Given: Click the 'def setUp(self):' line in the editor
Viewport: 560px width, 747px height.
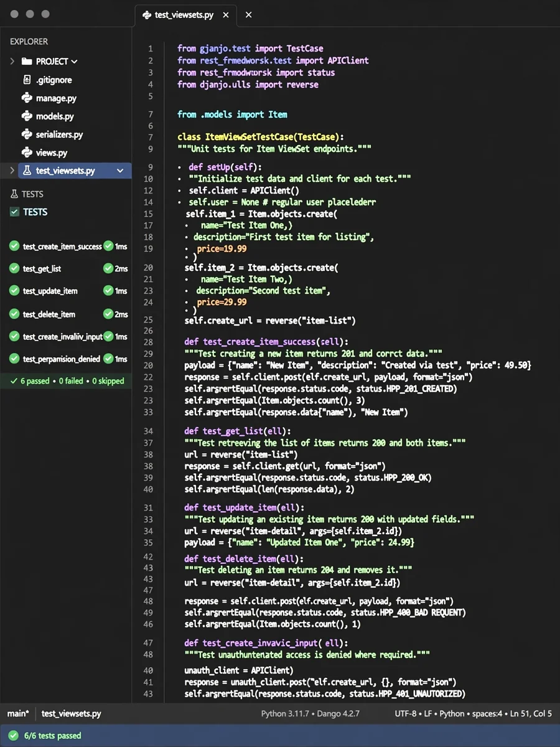Looking at the screenshot, I should 226,167.
